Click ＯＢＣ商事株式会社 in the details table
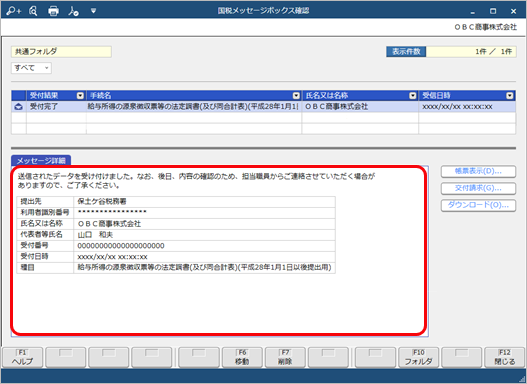Screen dimensions: 527x384 tap(109, 224)
